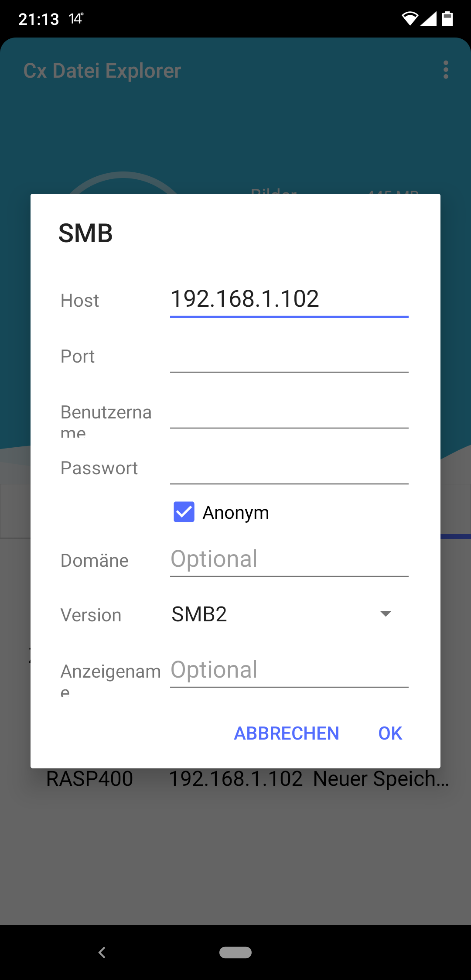Click the Port input field
The width and height of the screenshot is (471, 980).
[289, 357]
